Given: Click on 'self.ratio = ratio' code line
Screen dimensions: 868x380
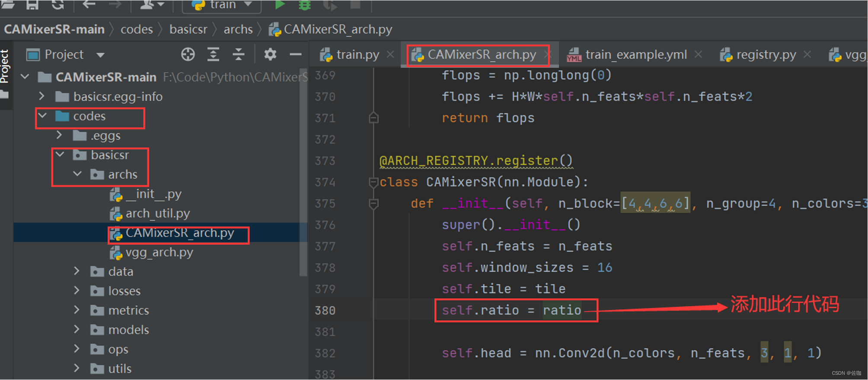Looking at the screenshot, I should tap(511, 310).
